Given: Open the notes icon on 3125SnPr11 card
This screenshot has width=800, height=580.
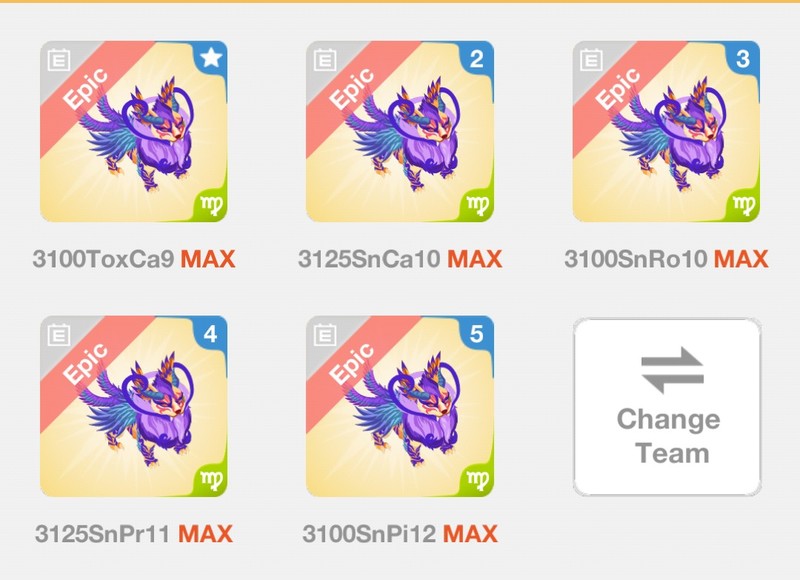Looking at the screenshot, I should coord(59,335).
